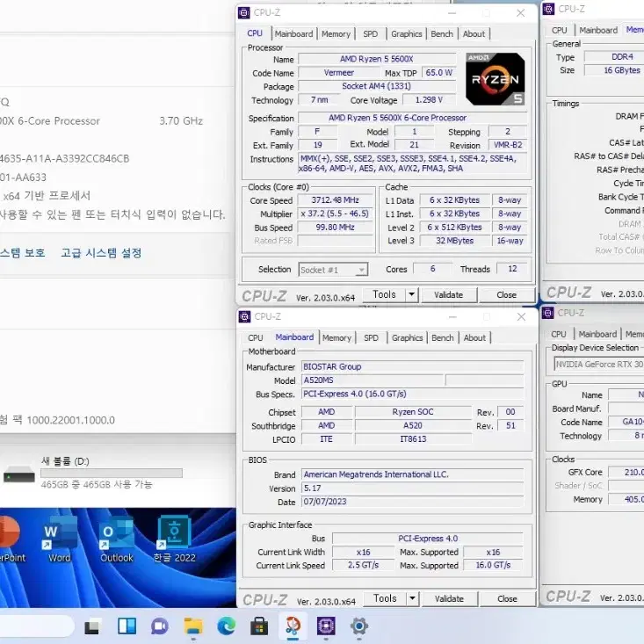Image resolution: width=644 pixels, height=644 pixels.
Task: Open Word desktop shortcut
Action: (60, 539)
